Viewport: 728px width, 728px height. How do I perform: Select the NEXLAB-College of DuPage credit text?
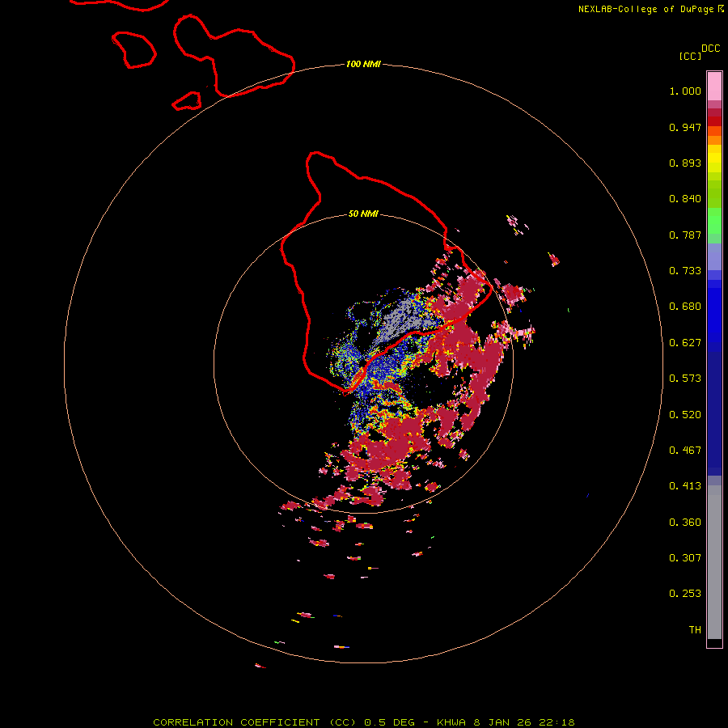click(647, 9)
